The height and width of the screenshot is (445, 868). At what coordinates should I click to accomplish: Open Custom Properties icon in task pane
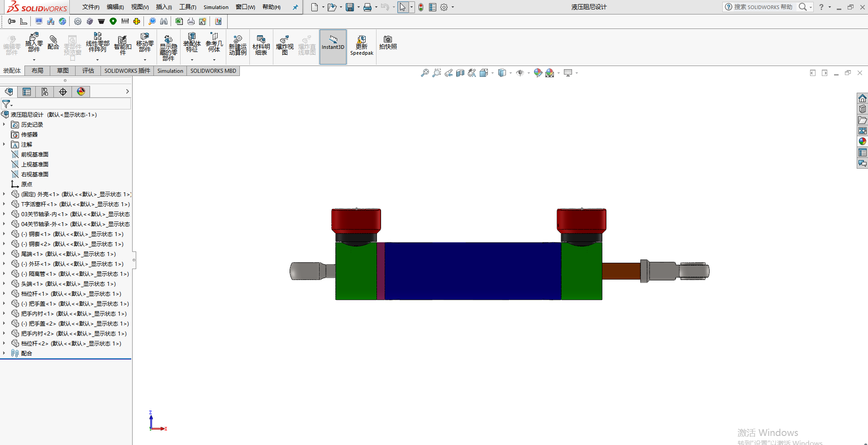click(x=862, y=152)
